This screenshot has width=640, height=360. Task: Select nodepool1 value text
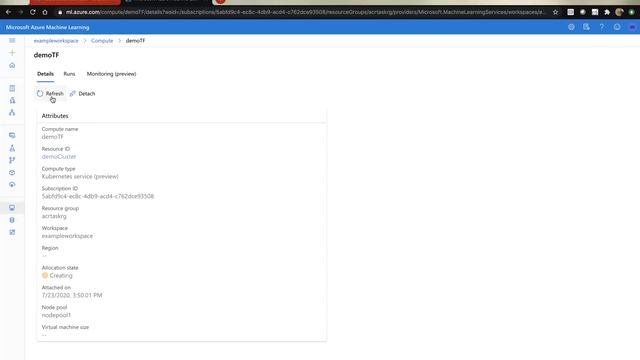[56, 315]
